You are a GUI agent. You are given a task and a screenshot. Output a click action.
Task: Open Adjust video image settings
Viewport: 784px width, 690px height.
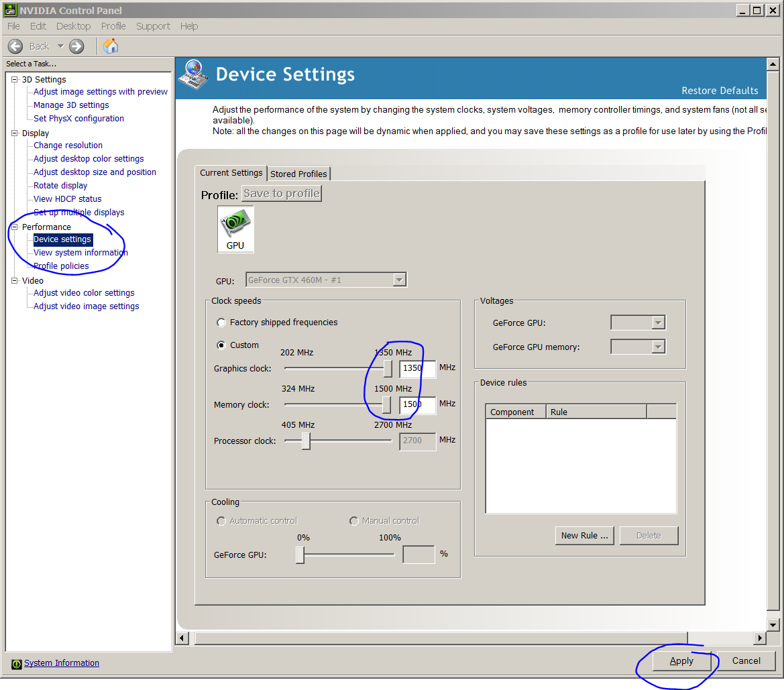coord(87,306)
